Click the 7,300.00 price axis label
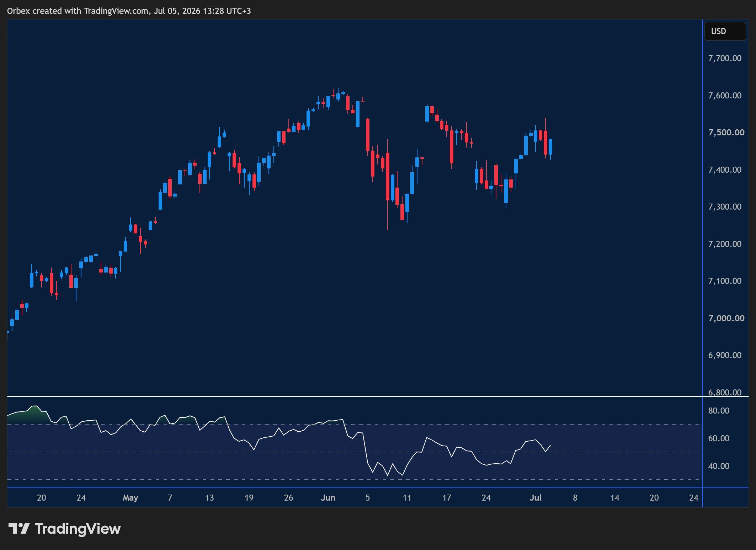Screen dimensions: 756x550 click(725, 207)
